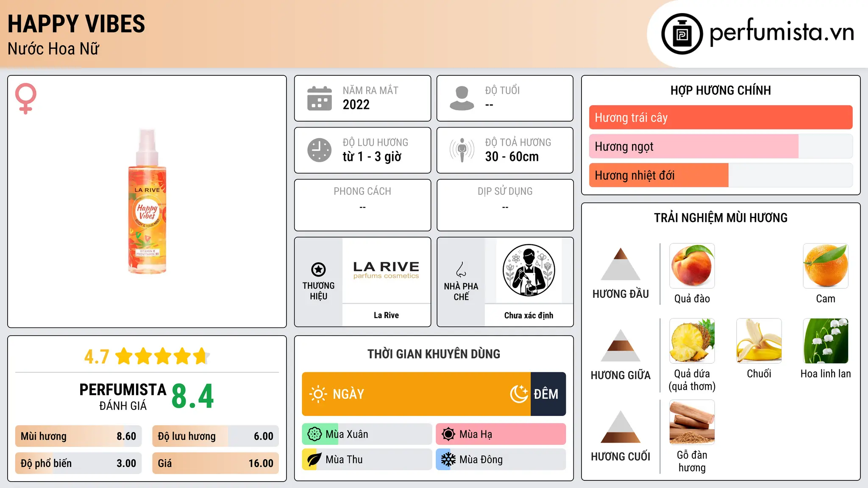Click the Mùi hương 8.60 score bar

click(x=78, y=436)
